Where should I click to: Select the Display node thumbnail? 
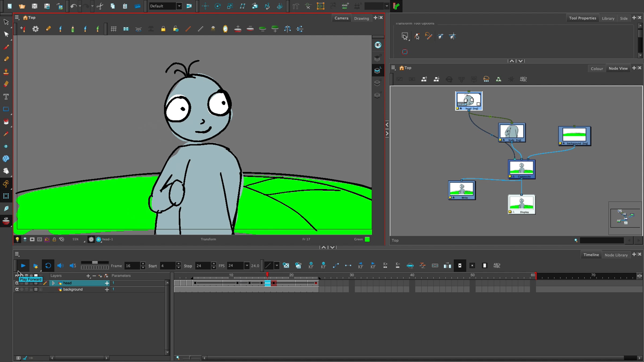(521, 203)
